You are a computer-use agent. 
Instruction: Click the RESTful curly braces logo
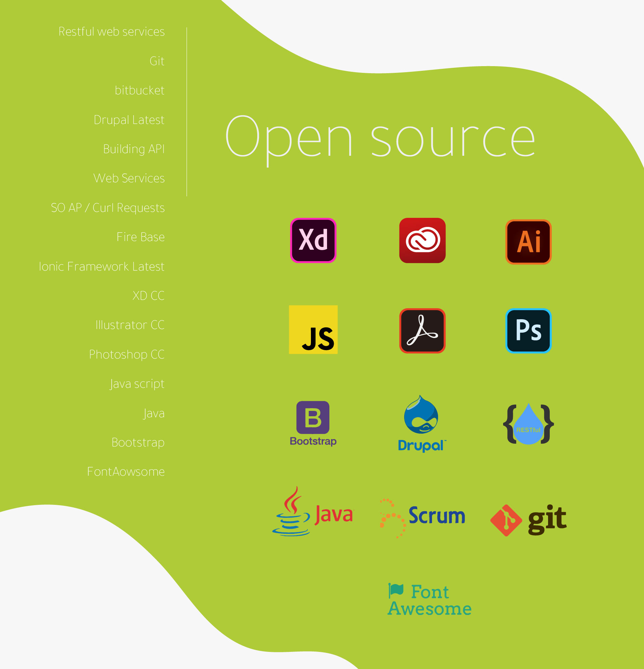pyautogui.click(x=528, y=424)
